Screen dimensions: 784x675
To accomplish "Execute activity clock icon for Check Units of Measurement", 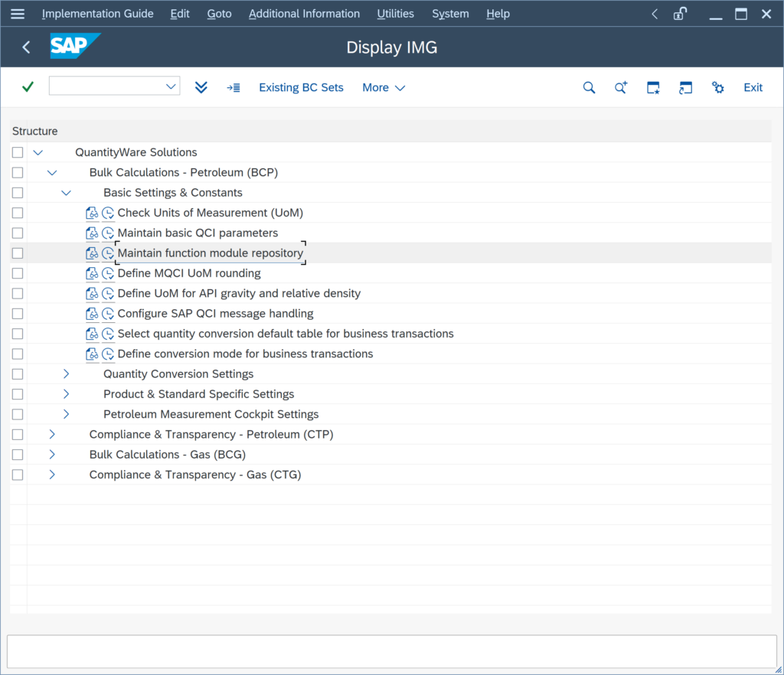I will click(x=108, y=213).
